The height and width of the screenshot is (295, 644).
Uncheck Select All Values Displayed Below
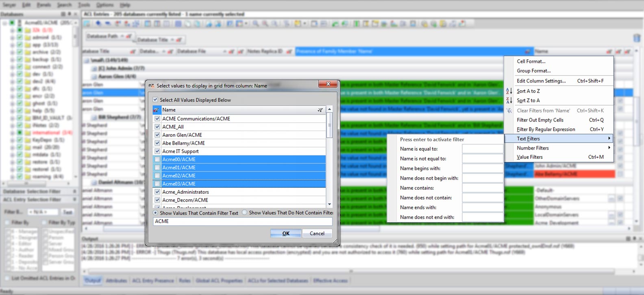pyautogui.click(x=155, y=100)
